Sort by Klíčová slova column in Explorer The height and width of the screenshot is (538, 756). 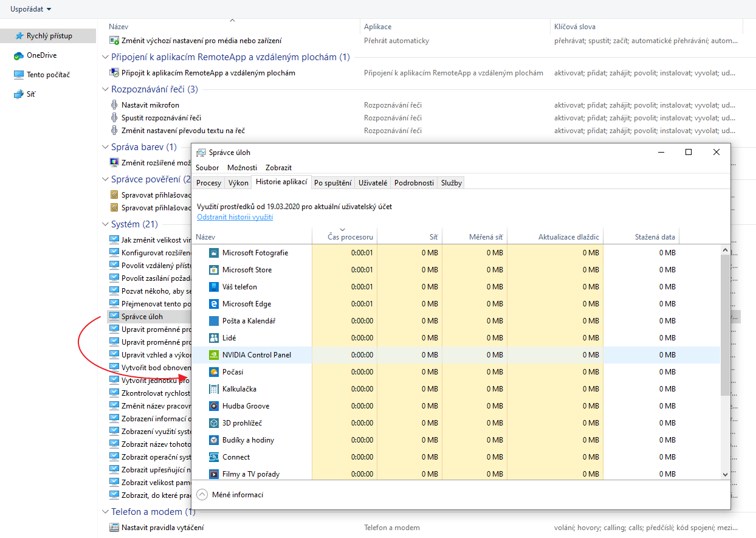646,27
